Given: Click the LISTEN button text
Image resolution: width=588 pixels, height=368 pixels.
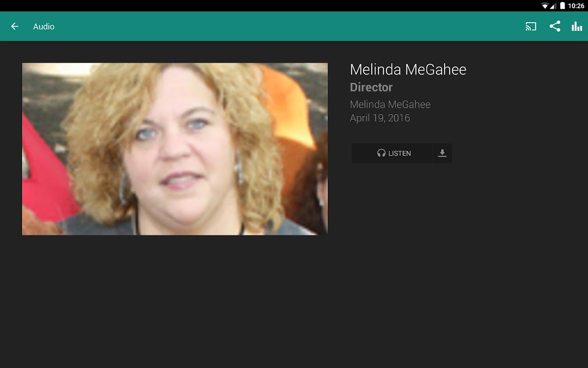Looking at the screenshot, I should [x=400, y=153].
